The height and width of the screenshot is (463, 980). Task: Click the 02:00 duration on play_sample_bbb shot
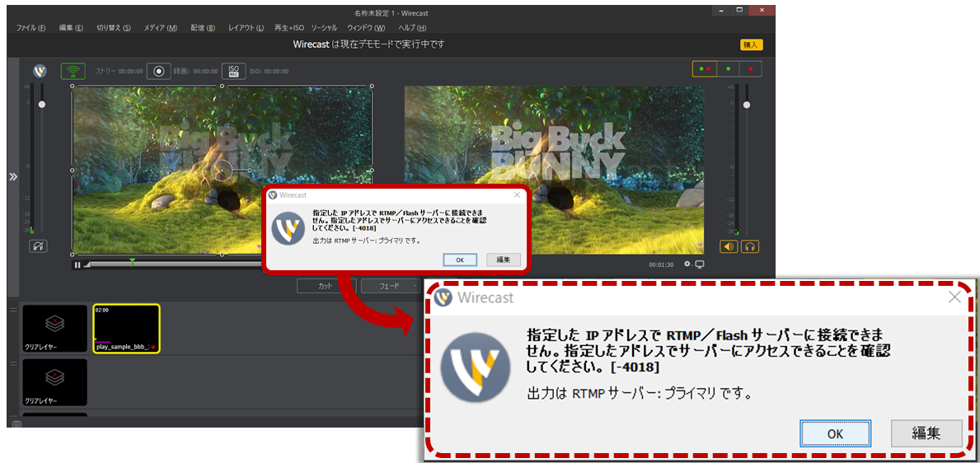click(x=102, y=309)
